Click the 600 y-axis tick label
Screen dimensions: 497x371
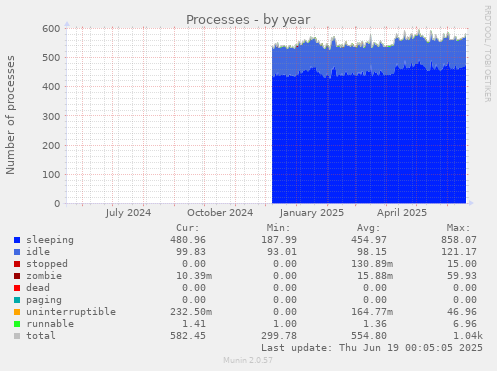coord(51,29)
